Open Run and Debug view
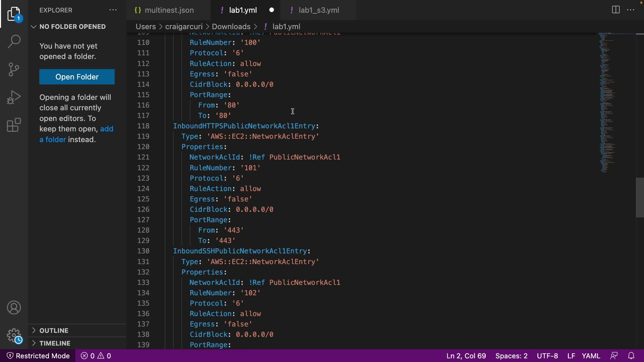The width and height of the screenshot is (644, 362). click(x=14, y=97)
